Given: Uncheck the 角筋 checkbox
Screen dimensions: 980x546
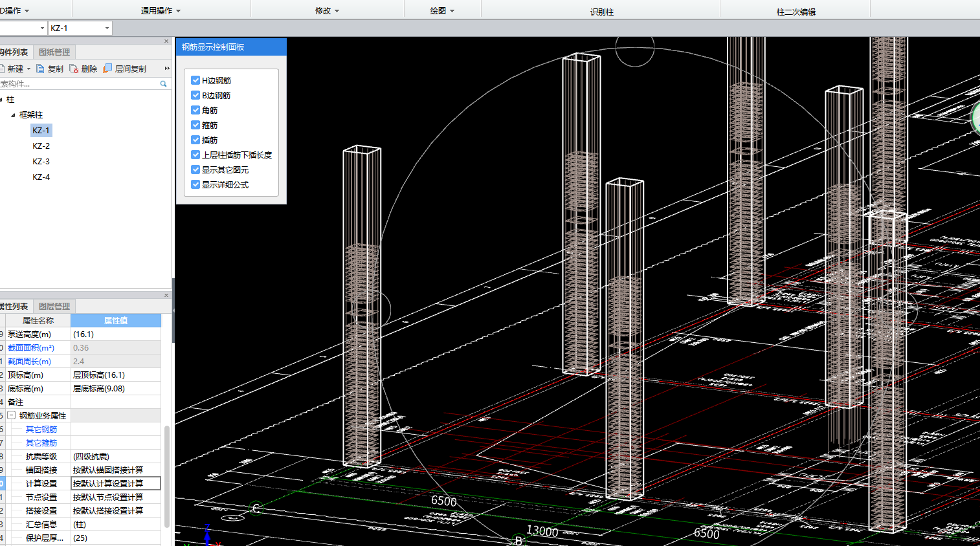Looking at the screenshot, I should [195, 110].
